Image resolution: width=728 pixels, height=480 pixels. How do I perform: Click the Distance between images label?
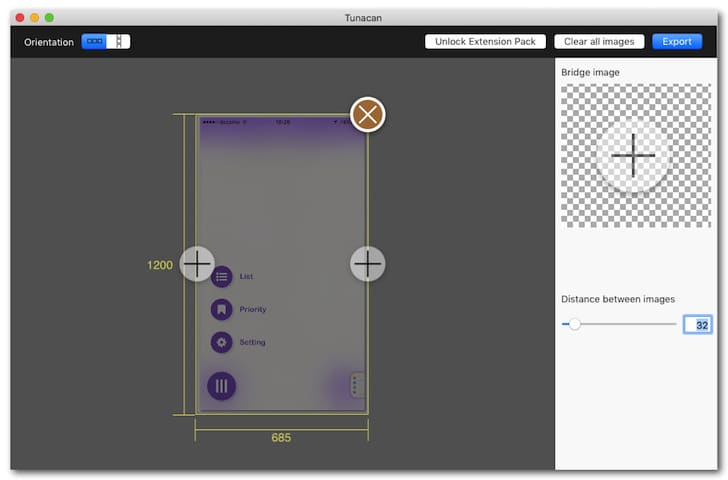tap(618, 299)
